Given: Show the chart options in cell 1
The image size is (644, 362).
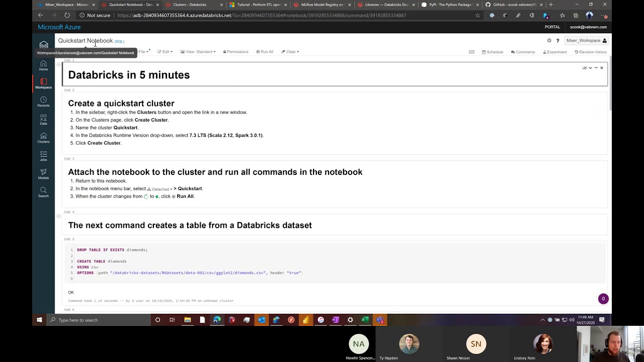Looking at the screenshot, I should 585,67.
